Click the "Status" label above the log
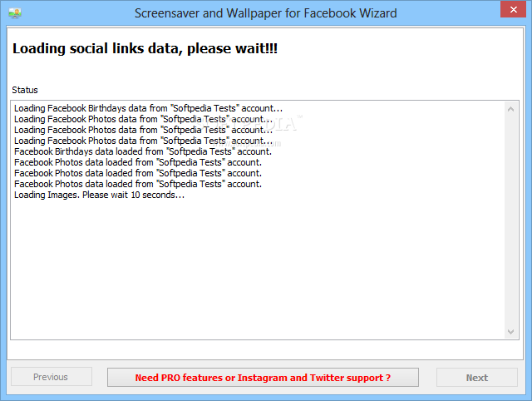 (25, 90)
